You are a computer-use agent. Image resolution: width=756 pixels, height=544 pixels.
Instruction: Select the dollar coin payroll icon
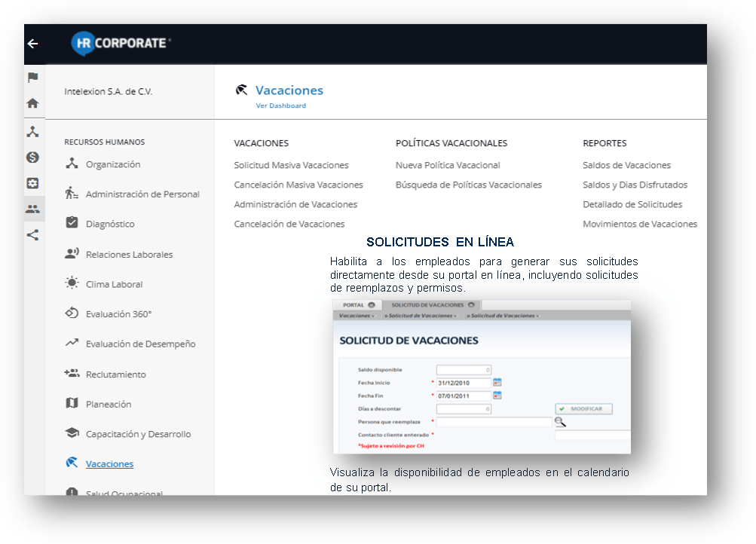point(32,157)
